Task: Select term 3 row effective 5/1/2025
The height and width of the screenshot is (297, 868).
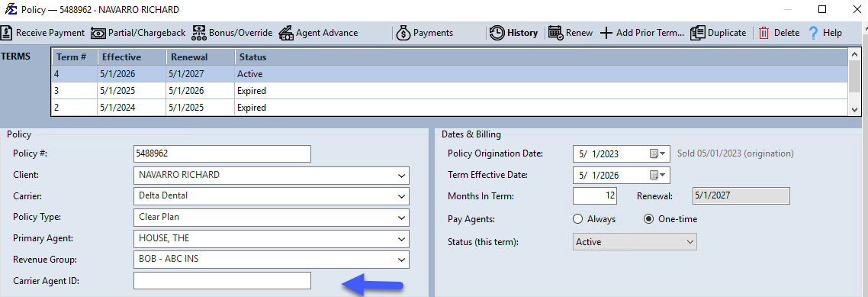Action: [449, 90]
